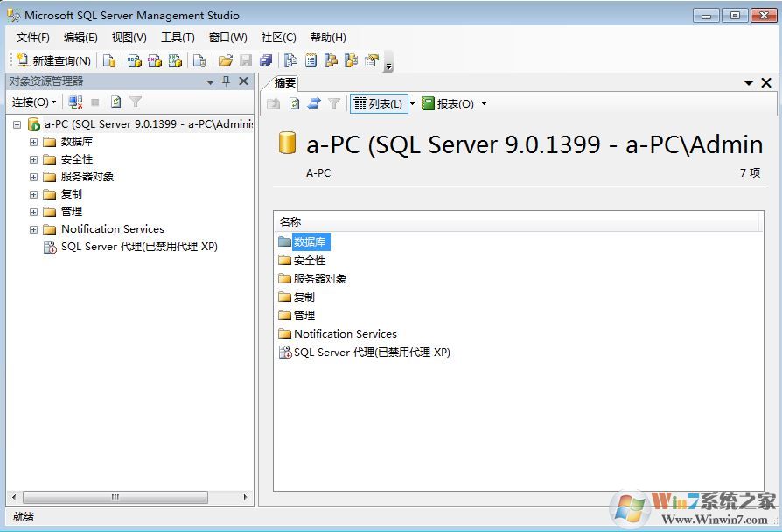Image resolution: width=782 pixels, height=532 pixels.
Task: Open dropdown arrow next to 报表(O)
Action: coord(485,103)
